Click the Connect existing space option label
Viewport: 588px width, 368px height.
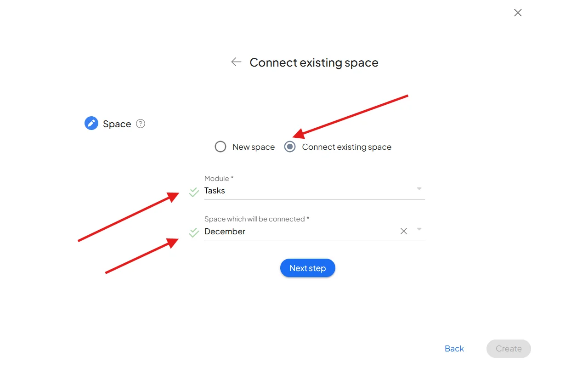(347, 147)
